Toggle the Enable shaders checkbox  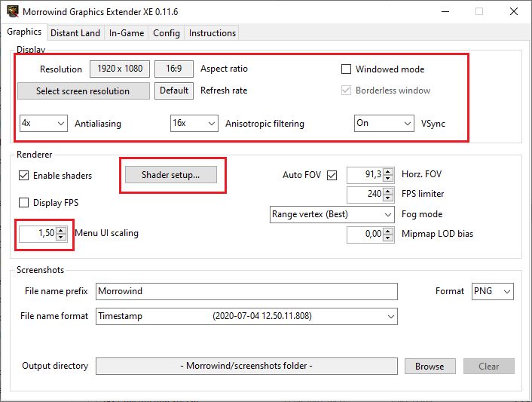[23, 176]
